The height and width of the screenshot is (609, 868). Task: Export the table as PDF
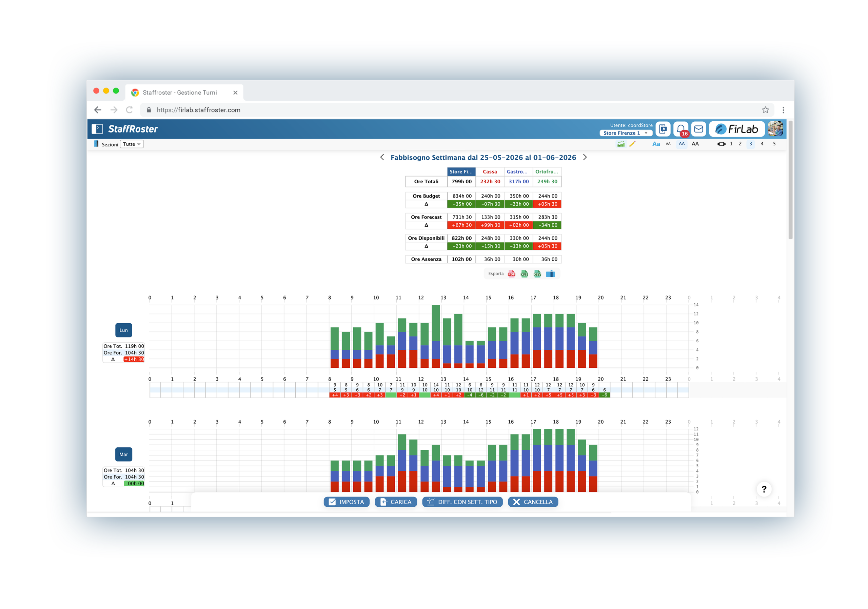[x=512, y=274]
